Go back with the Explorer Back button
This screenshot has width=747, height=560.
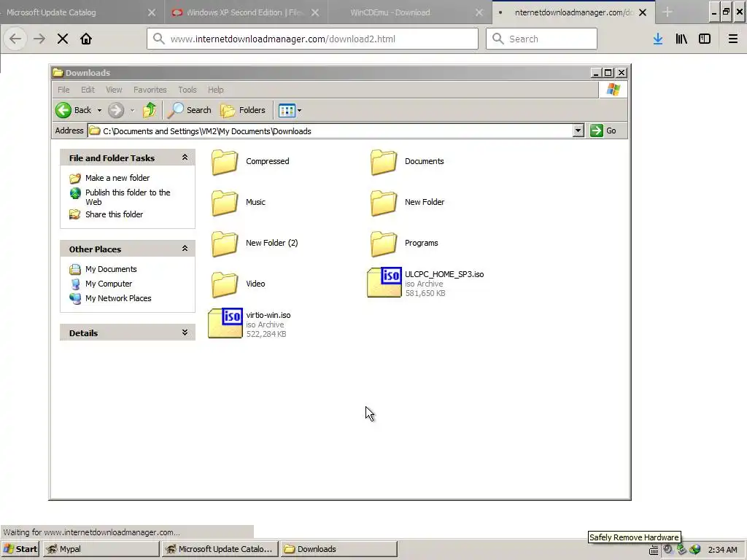point(73,111)
